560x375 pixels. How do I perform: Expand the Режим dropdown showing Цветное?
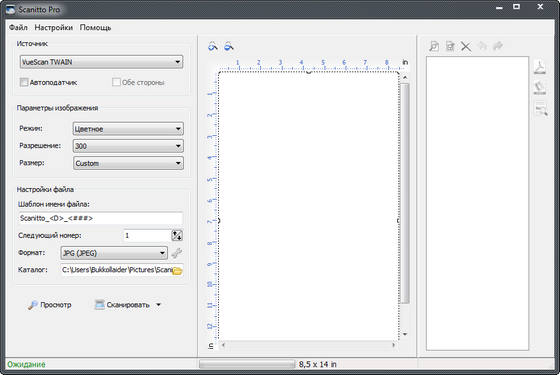[128, 129]
